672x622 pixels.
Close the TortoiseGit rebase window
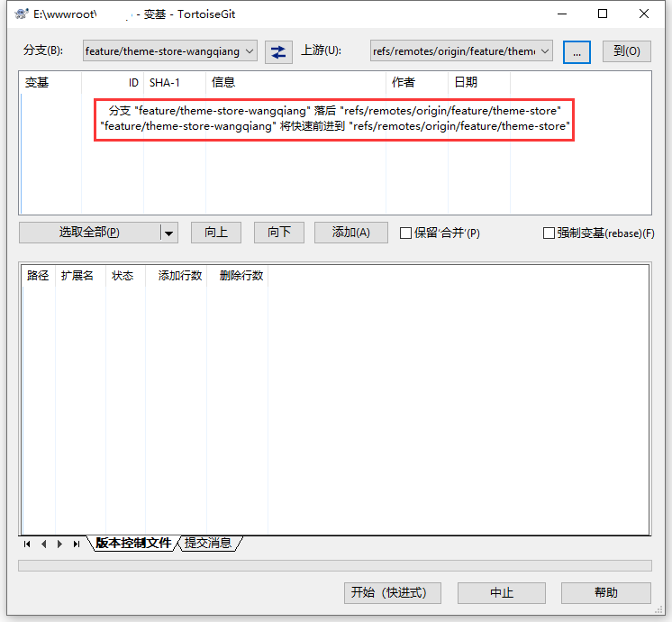click(644, 14)
